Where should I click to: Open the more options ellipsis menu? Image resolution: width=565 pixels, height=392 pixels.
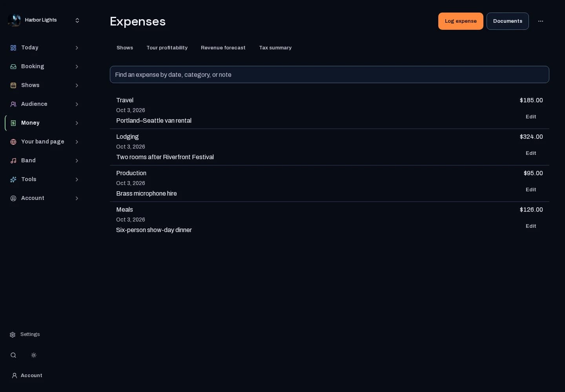pyautogui.click(x=541, y=21)
